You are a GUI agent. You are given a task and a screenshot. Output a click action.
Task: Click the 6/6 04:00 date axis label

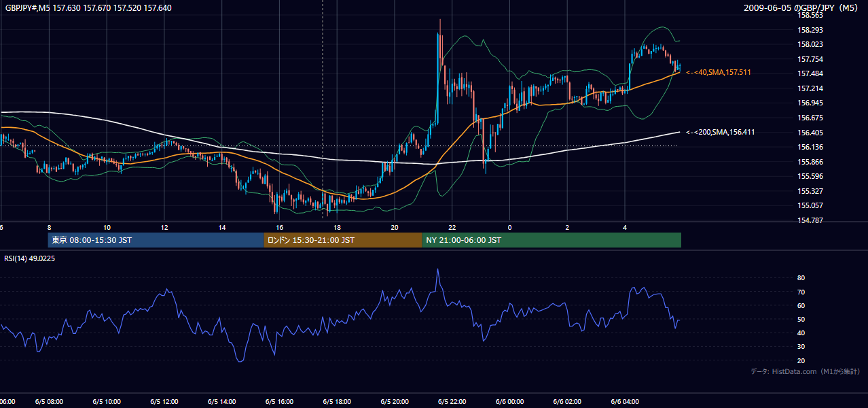pyautogui.click(x=625, y=402)
